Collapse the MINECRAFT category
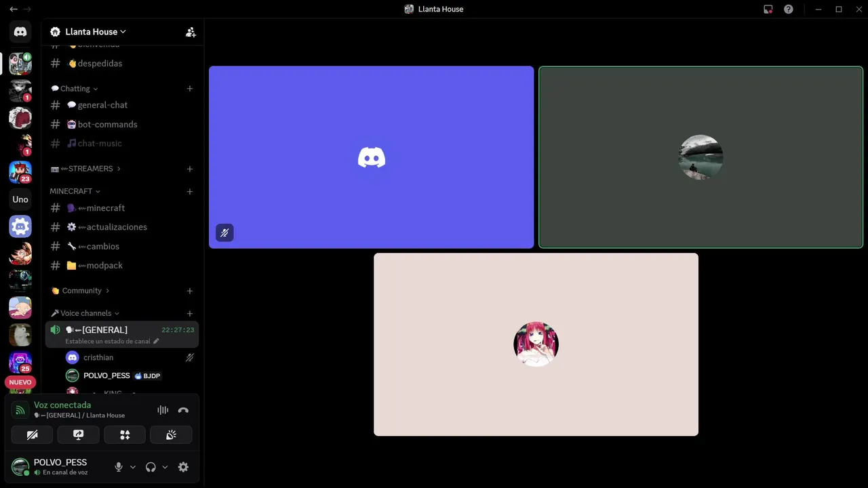This screenshot has width=868, height=488. point(75,191)
